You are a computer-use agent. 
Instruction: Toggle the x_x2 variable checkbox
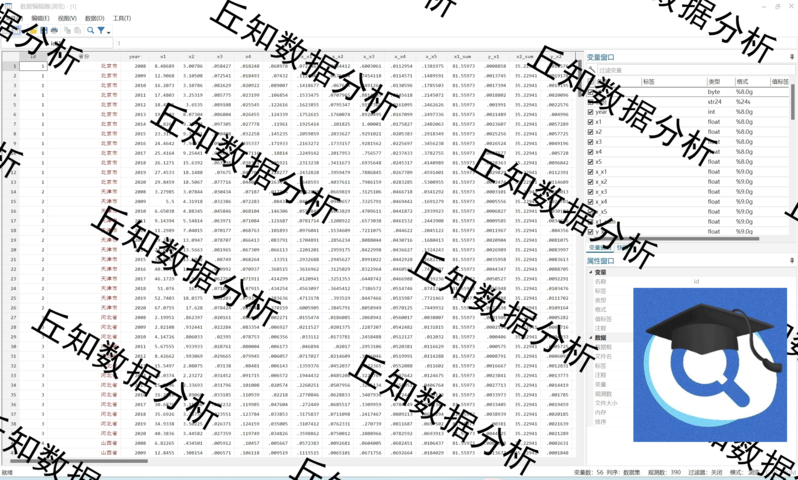[591, 181]
